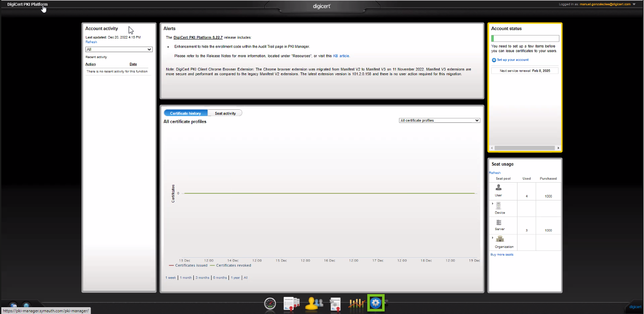Click the Organization building icon
Viewport: 644px width, 314px height.
coord(500,239)
